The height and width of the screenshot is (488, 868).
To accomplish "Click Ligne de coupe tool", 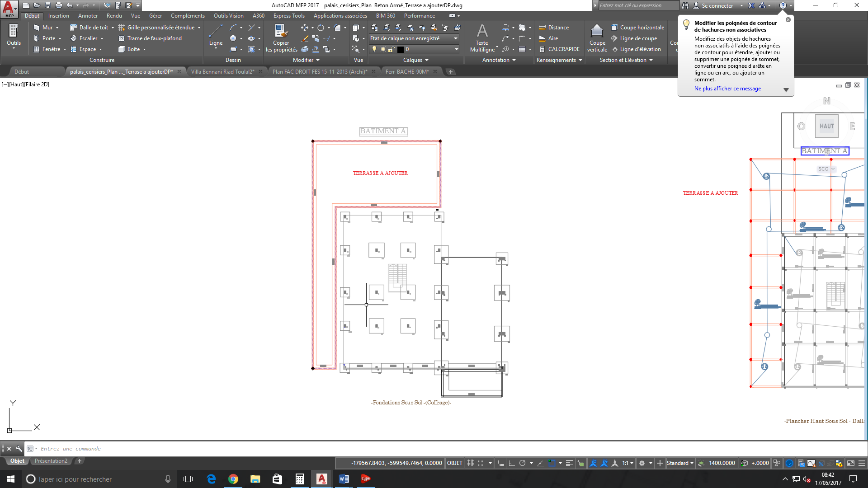I will 634,38.
